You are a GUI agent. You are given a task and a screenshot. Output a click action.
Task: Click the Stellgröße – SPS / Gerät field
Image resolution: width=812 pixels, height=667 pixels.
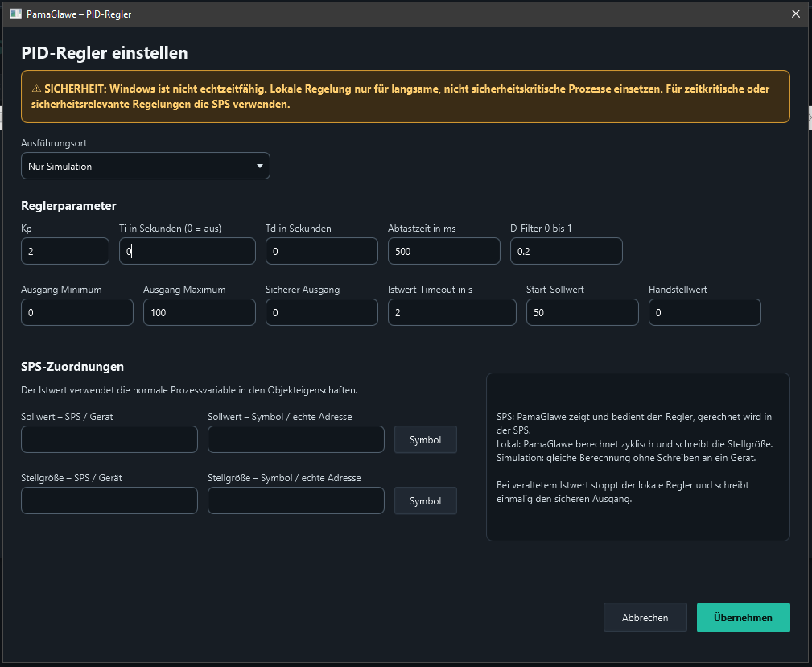109,500
